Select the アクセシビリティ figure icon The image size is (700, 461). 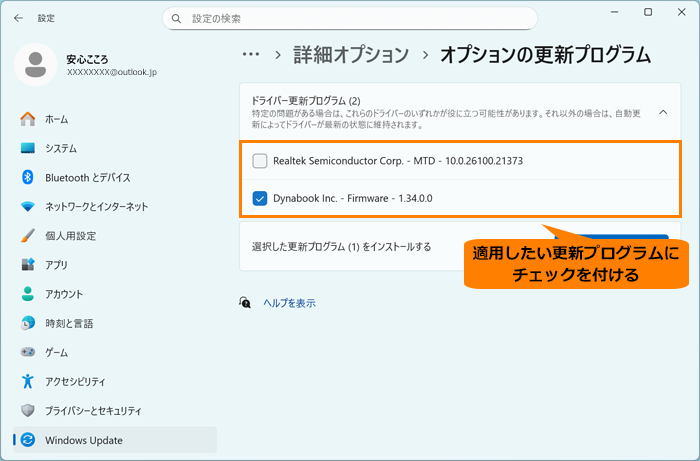[x=28, y=381]
